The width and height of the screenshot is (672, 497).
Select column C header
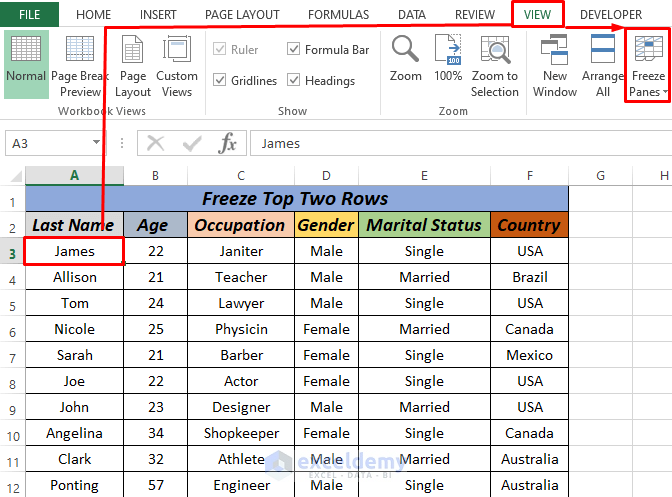241,176
